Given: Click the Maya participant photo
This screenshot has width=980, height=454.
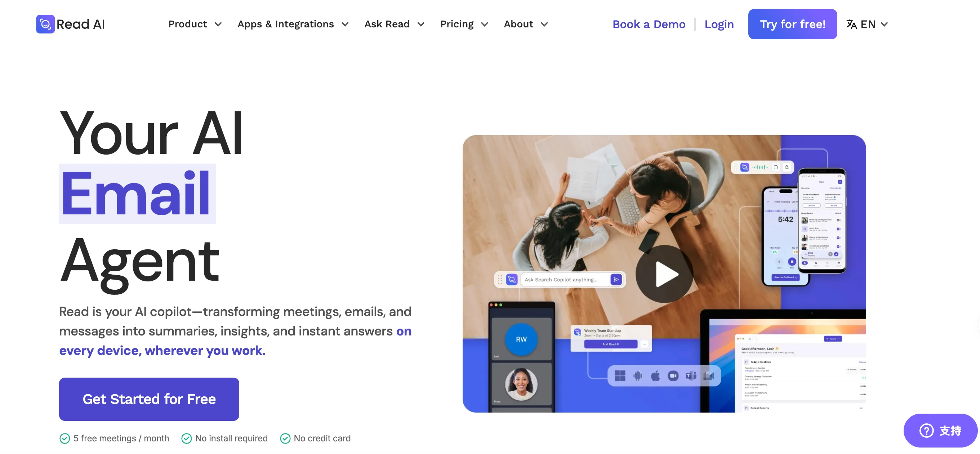Looking at the screenshot, I should 521,384.
